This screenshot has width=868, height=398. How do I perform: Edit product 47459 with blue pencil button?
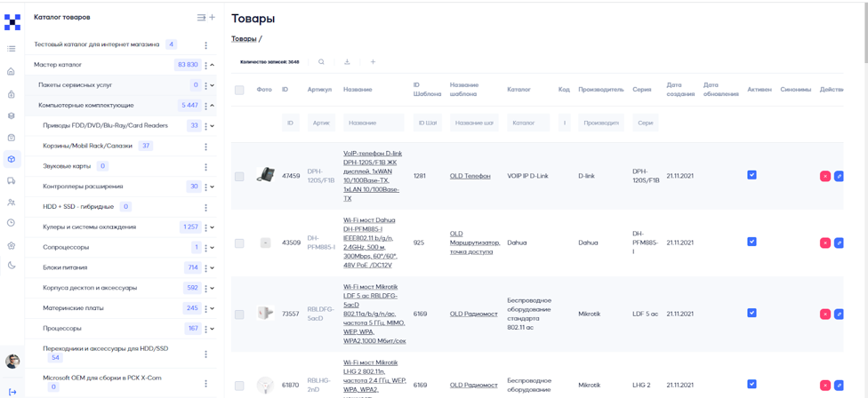[x=839, y=176]
